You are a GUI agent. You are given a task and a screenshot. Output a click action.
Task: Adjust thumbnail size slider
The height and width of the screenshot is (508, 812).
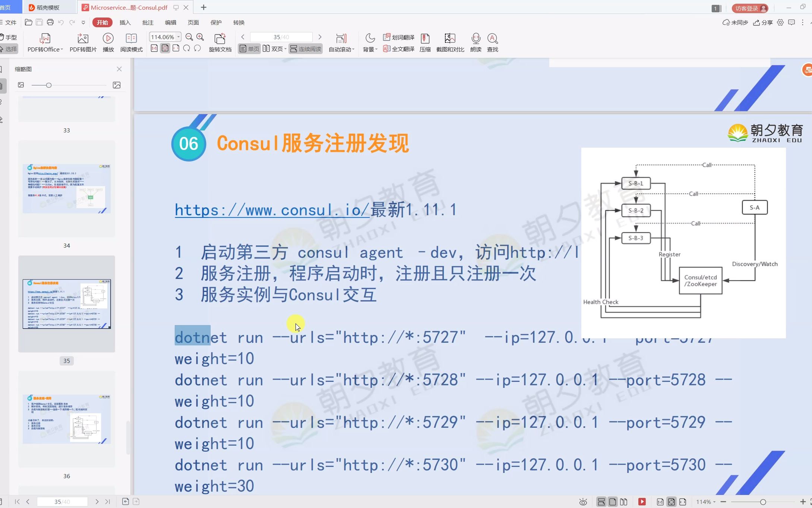point(49,85)
